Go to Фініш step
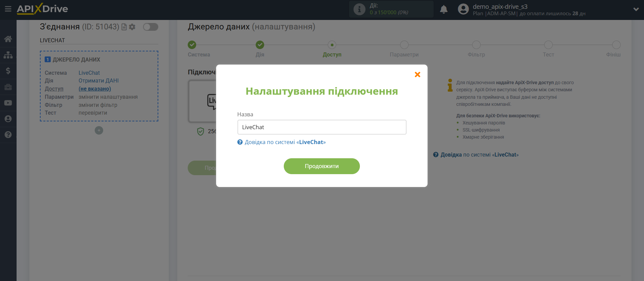The height and width of the screenshot is (281, 644). point(616,45)
